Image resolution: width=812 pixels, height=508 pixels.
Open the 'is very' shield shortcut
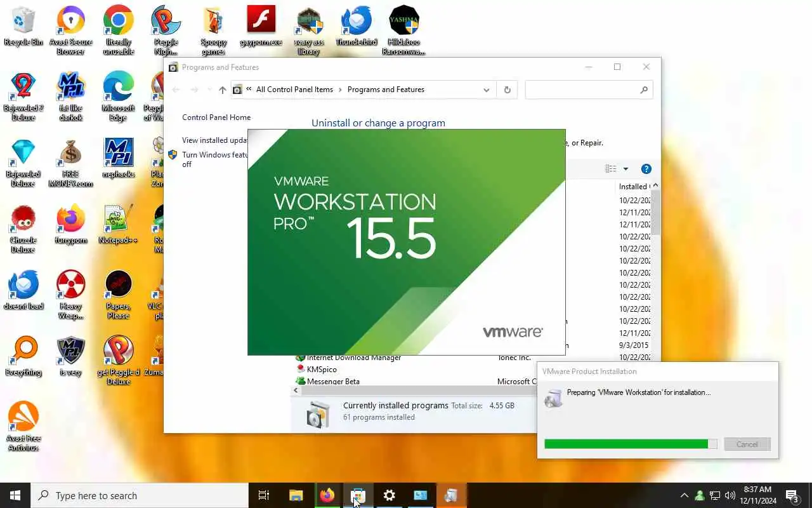point(70,356)
